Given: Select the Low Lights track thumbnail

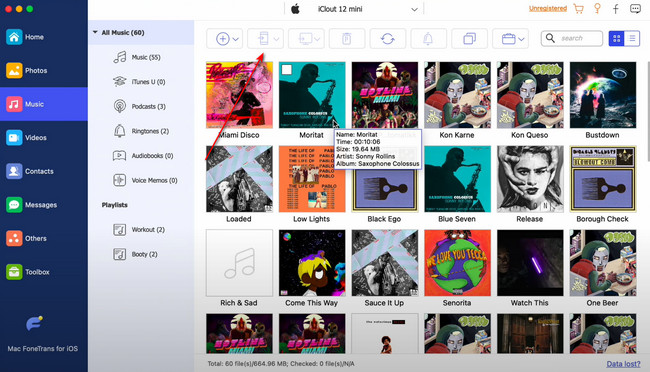Looking at the screenshot, I should pos(312,179).
